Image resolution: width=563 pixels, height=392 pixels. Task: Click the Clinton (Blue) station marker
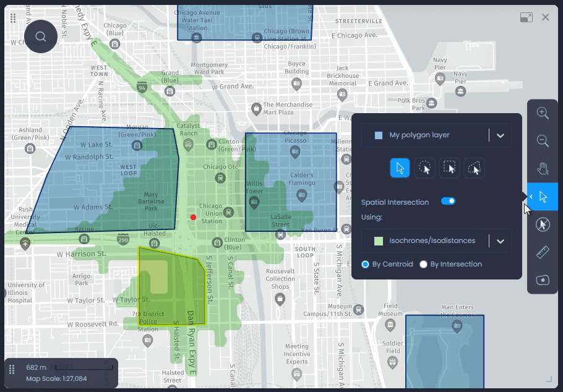click(x=217, y=243)
